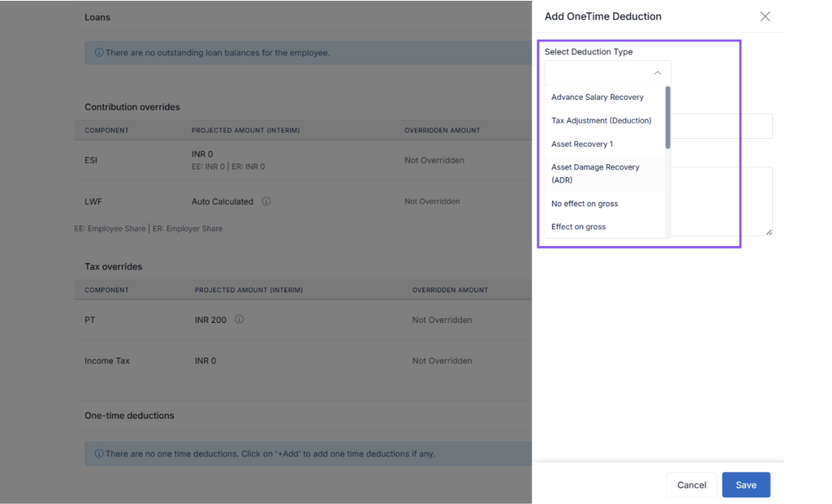832x504 pixels.
Task: Click the text area resize handle
Action: pyautogui.click(x=768, y=232)
